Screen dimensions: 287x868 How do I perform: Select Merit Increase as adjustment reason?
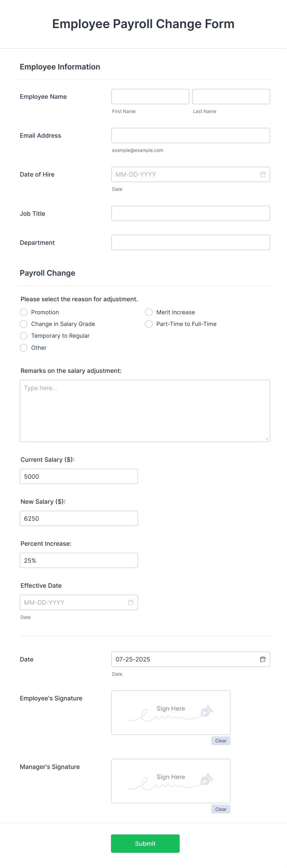pos(148,312)
